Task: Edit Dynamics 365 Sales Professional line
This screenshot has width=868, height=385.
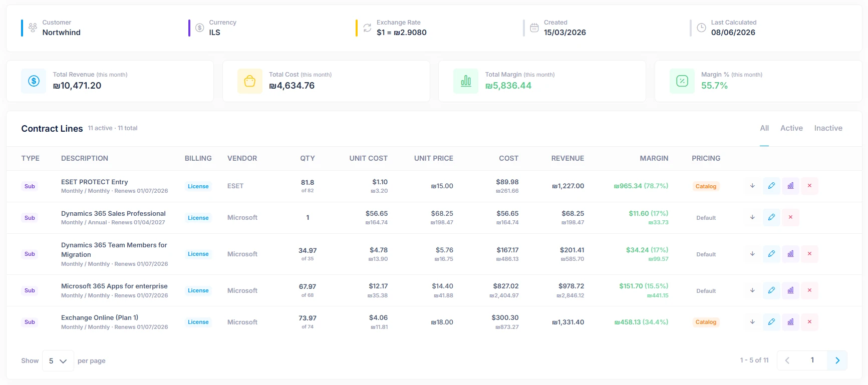Action: pyautogui.click(x=771, y=217)
